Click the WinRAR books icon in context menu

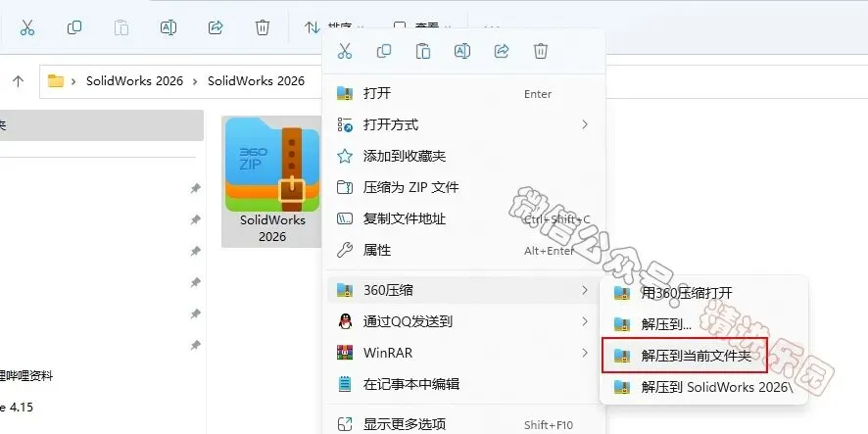tap(345, 353)
